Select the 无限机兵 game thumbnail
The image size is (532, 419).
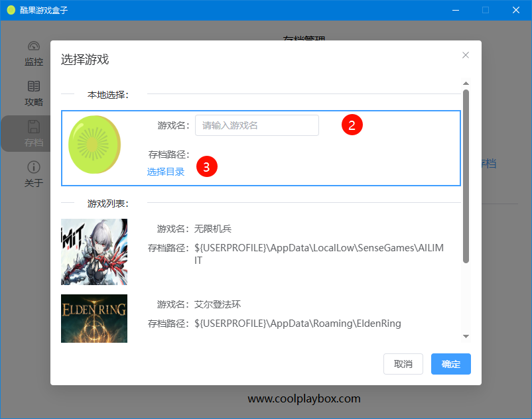click(94, 252)
